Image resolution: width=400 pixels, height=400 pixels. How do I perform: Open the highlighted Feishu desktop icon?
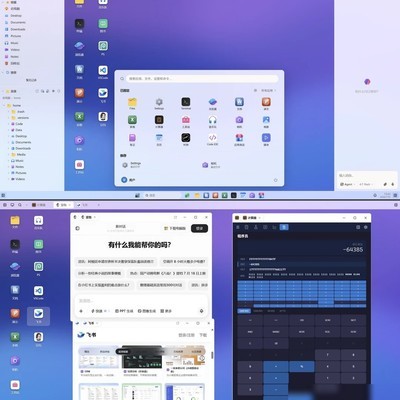[x=38, y=316]
